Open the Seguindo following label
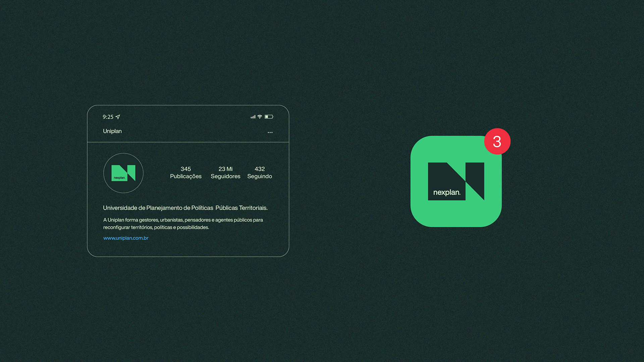 (260, 176)
